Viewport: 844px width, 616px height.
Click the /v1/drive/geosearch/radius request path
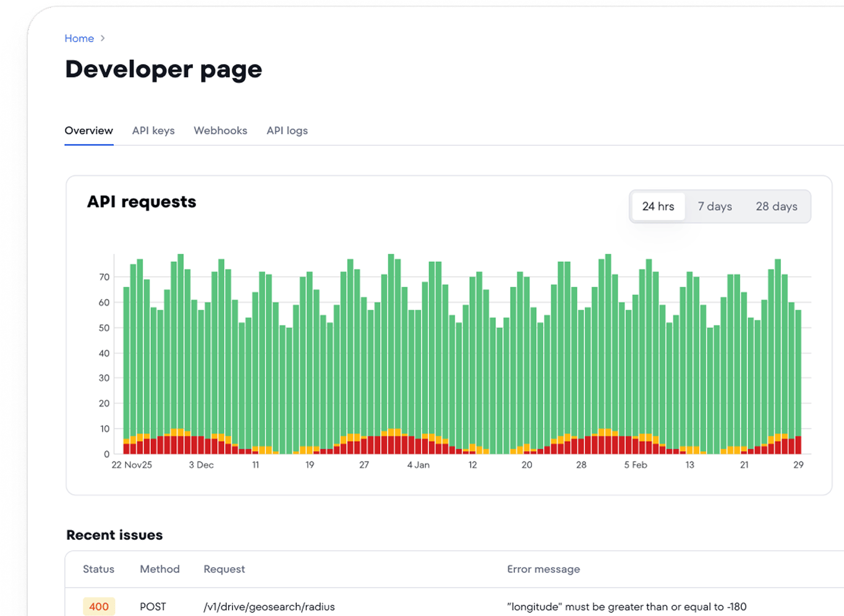coord(269,607)
